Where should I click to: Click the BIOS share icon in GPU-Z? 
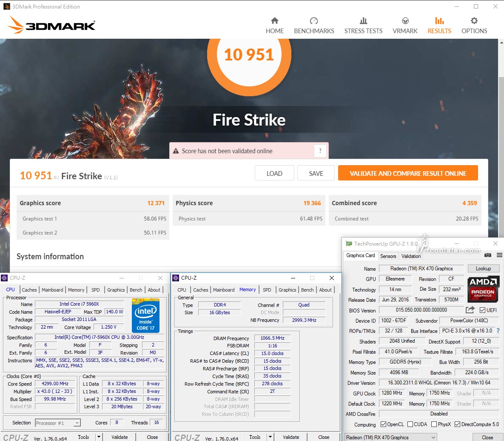click(470, 310)
